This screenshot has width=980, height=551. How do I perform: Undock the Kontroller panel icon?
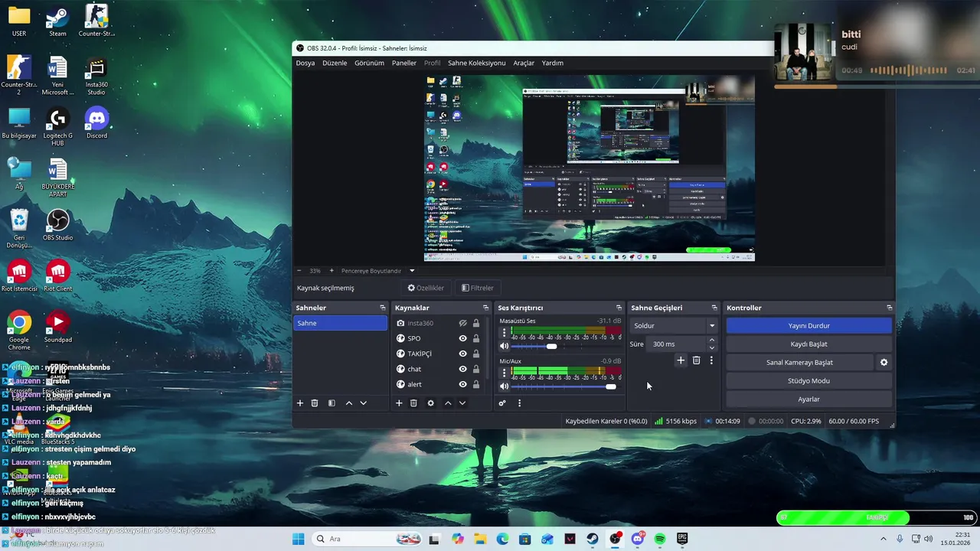click(x=889, y=308)
